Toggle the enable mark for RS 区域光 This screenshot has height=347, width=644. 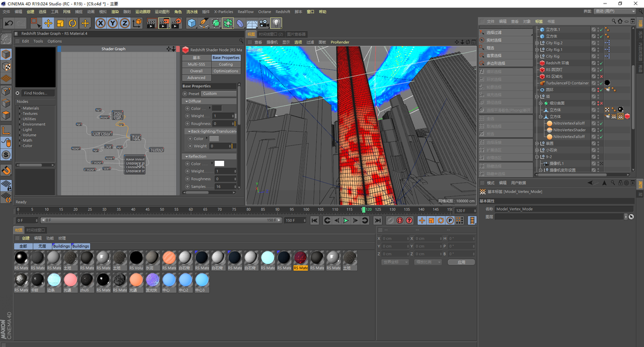[x=601, y=76]
